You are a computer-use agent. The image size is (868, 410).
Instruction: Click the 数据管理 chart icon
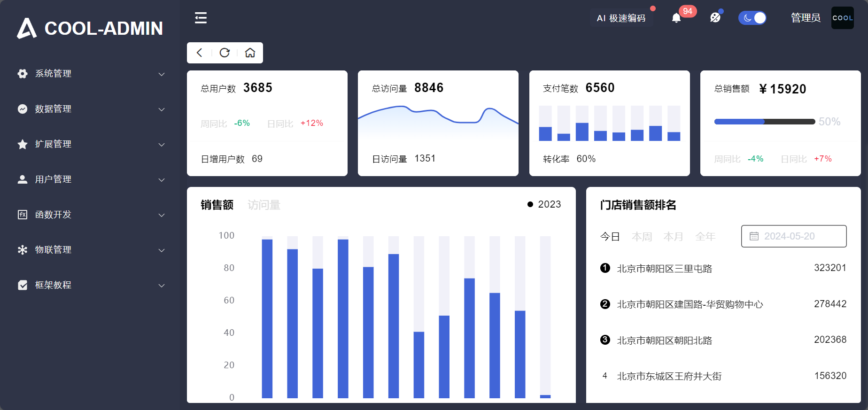click(x=23, y=109)
